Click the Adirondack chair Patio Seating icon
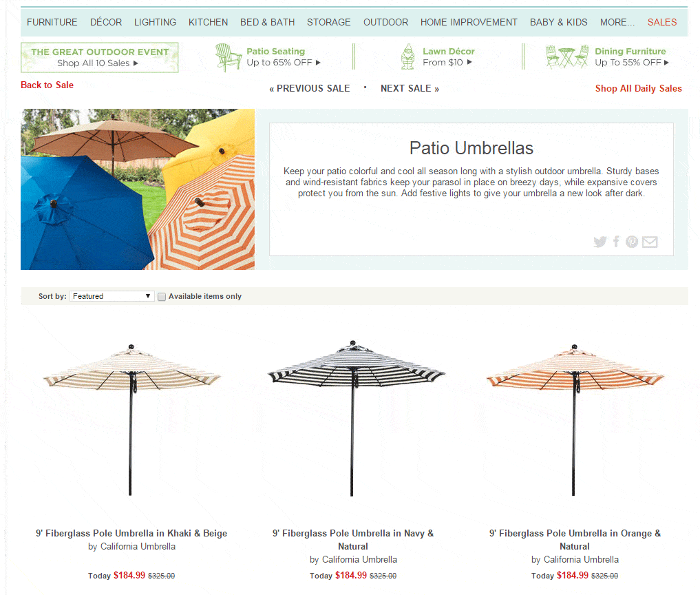This screenshot has width=700, height=595. pyautogui.click(x=229, y=57)
